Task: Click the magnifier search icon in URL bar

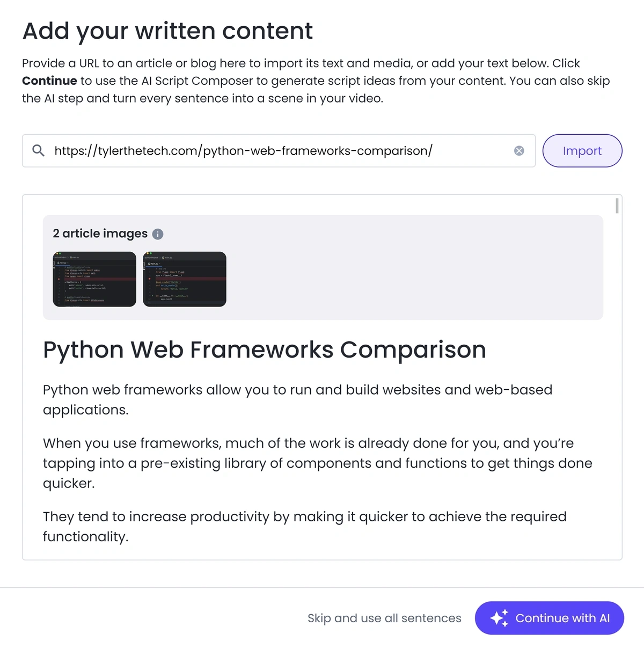Action: (x=38, y=150)
